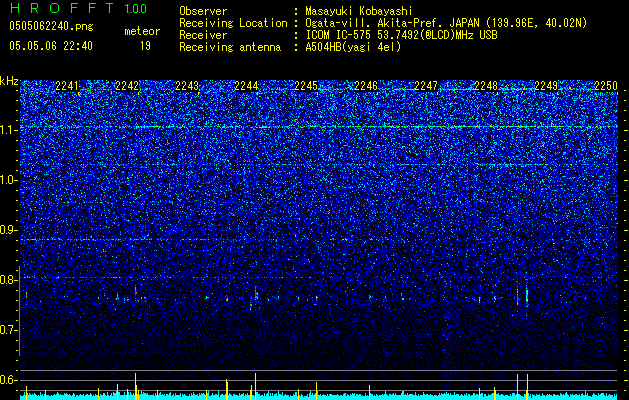Click the 1.0 kHz axis label

point(9,180)
